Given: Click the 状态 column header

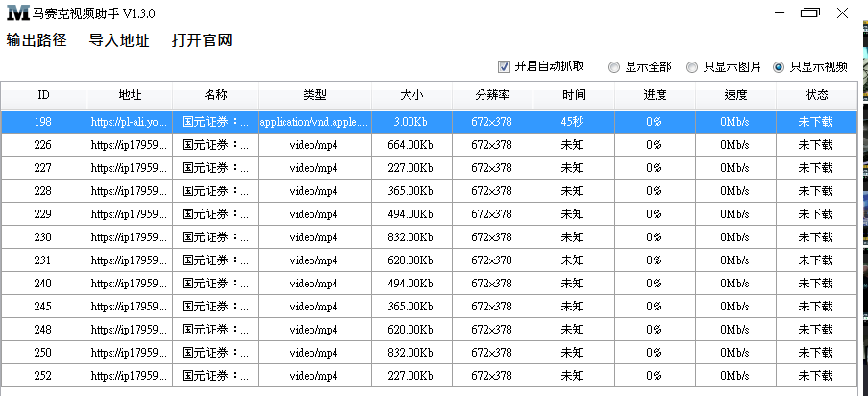Looking at the screenshot, I should click(x=816, y=95).
